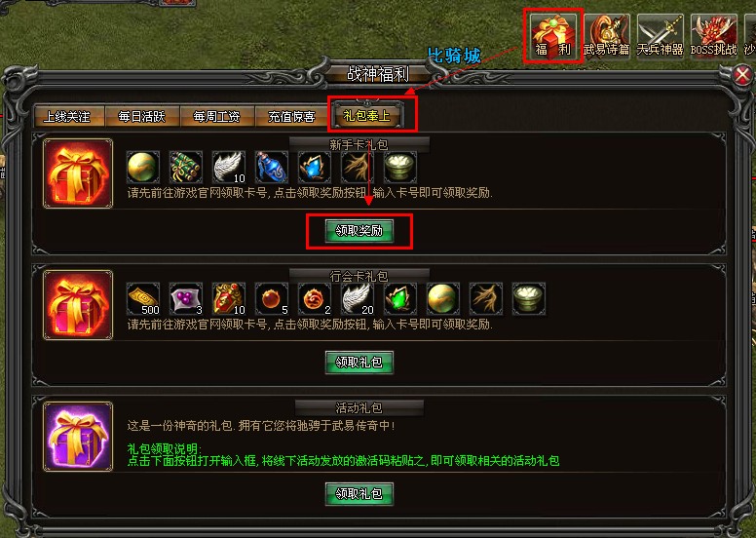Click the large 新手卡礼包 red gift box
The image size is (756, 538).
[78, 173]
